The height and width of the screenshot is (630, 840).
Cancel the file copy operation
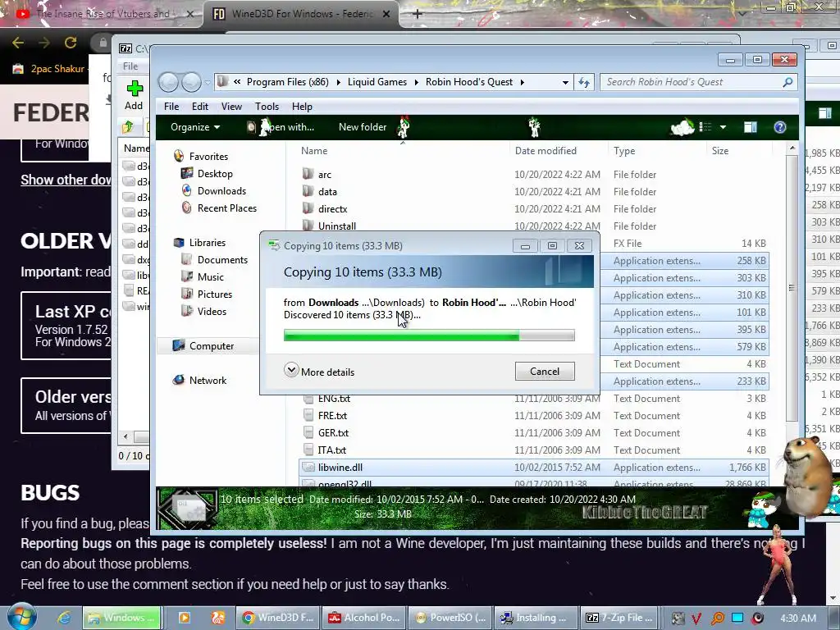tap(545, 372)
